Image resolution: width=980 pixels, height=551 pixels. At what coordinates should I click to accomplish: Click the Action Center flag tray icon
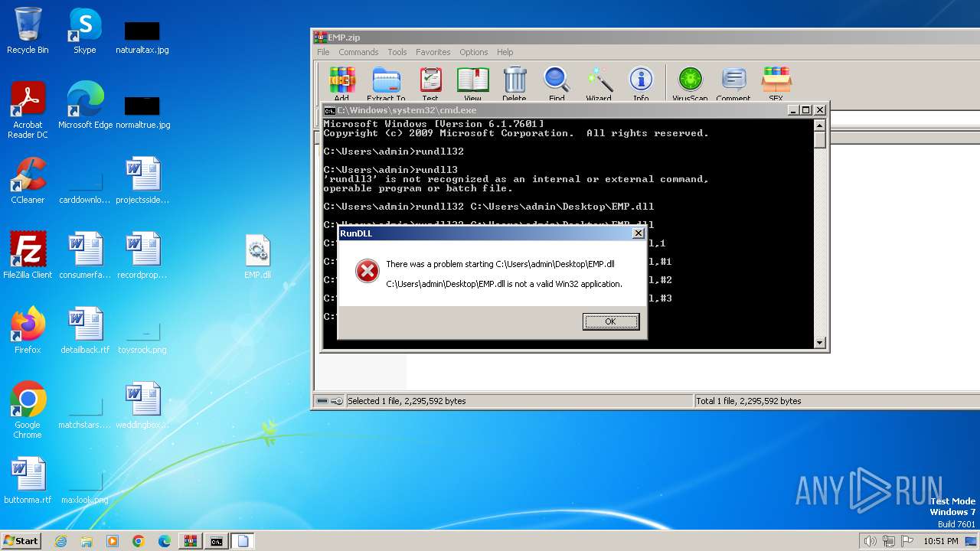coord(907,541)
